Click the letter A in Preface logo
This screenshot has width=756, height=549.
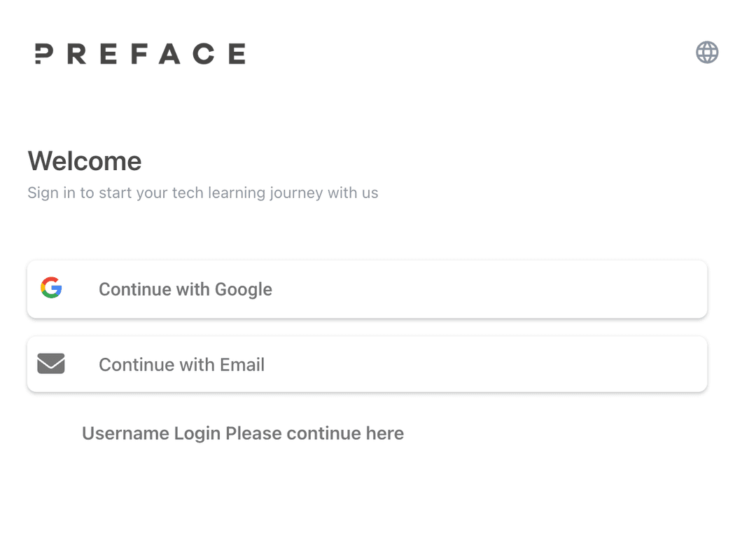(169, 54)
